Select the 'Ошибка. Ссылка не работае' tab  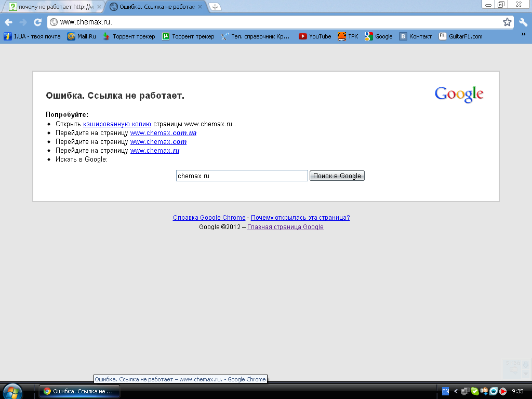157,7
